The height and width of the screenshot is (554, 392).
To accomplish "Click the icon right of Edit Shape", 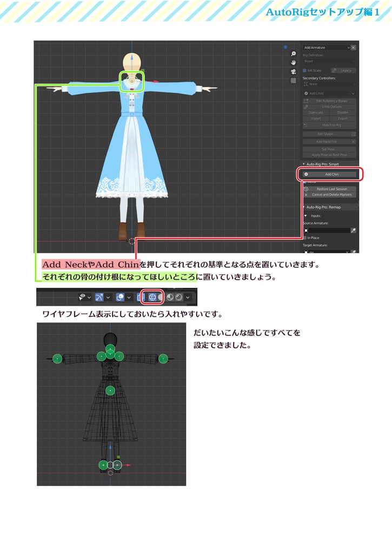I will click(353, 134).
